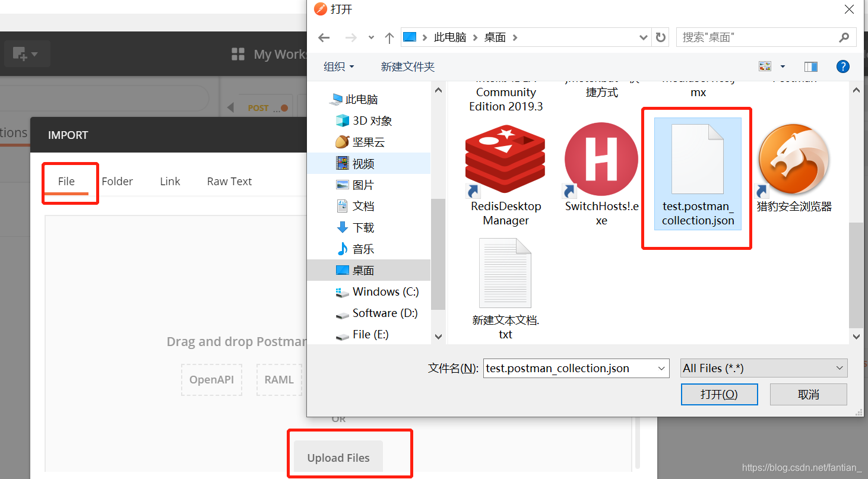868x479 pixels.
Task: Open the file name dropdown arrow
Action: point(663,368)
